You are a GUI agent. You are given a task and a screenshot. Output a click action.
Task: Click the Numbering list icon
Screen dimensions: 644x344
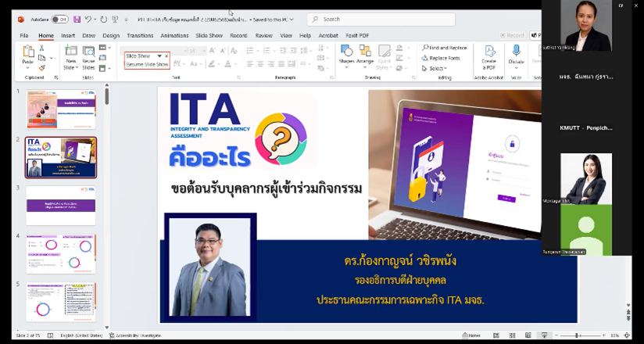pos(267,51)
